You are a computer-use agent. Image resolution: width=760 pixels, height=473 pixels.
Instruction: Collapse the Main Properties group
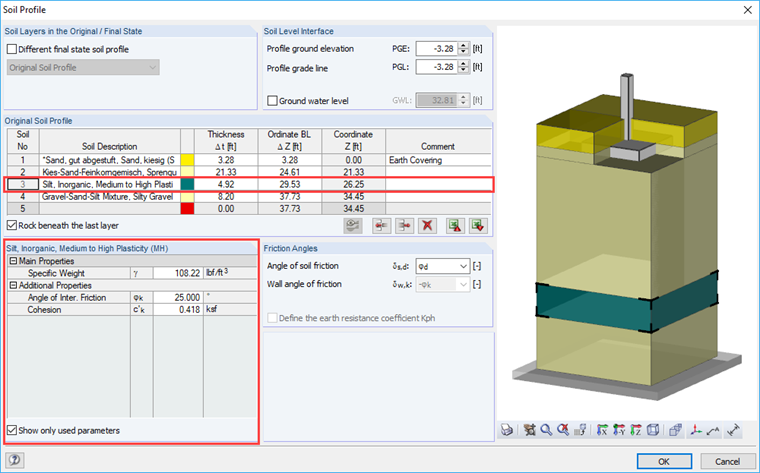[x=13, y=261]
